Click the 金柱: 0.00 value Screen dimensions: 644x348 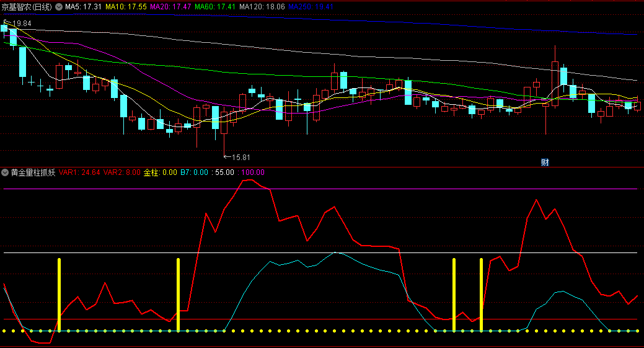coord(160,172)
